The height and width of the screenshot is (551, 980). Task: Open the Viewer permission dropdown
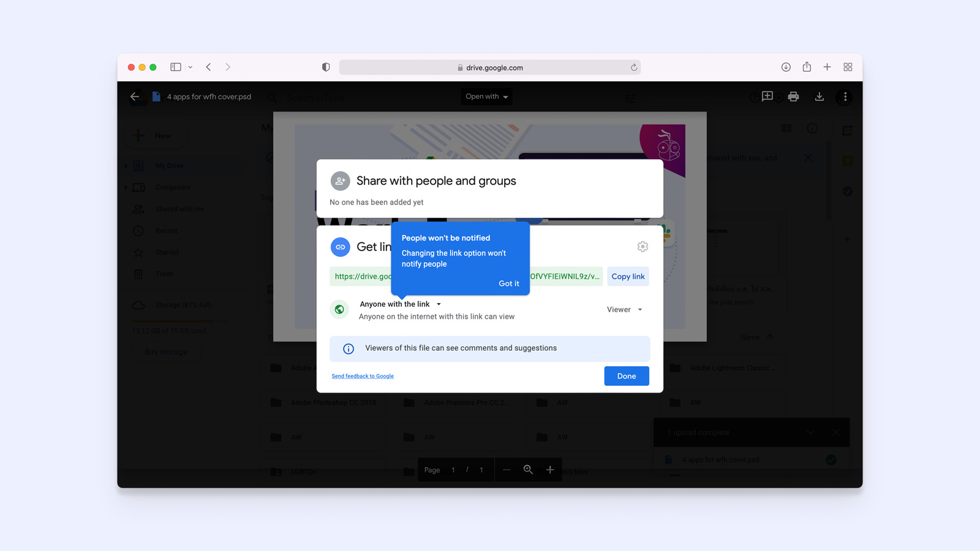click(x=624, y=310)
